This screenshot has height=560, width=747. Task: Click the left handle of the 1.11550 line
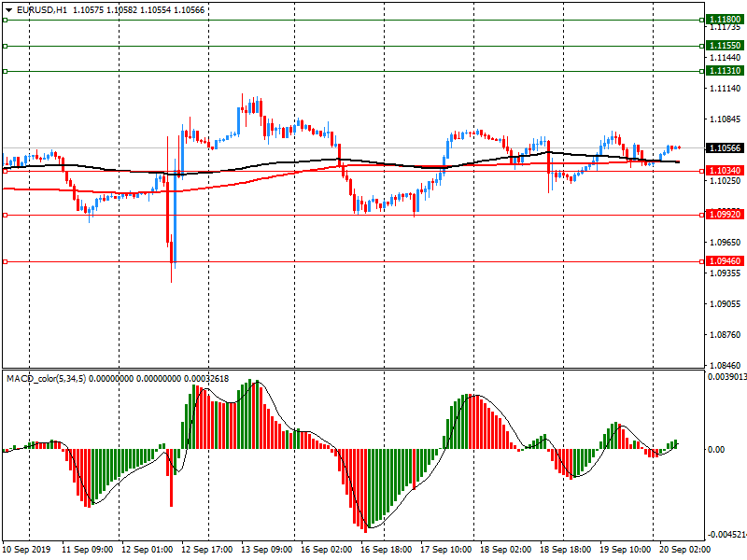click(6, 46)
